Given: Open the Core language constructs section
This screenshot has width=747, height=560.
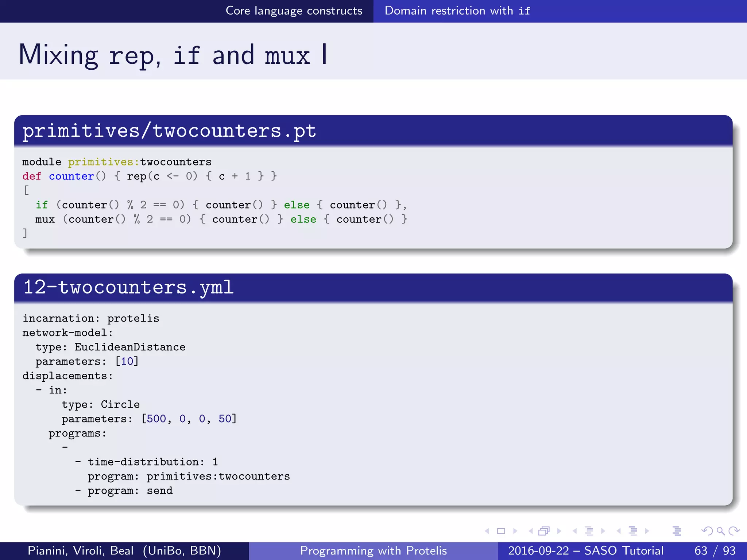Looking at the screenshot, I should pos(294,11).
